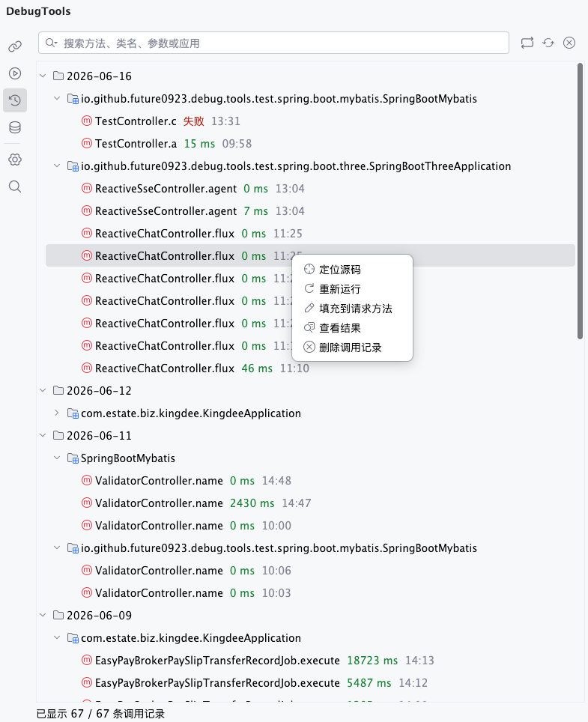Click the 删除调用记录 delete icon
588x722 pixels.
(309, 348)
